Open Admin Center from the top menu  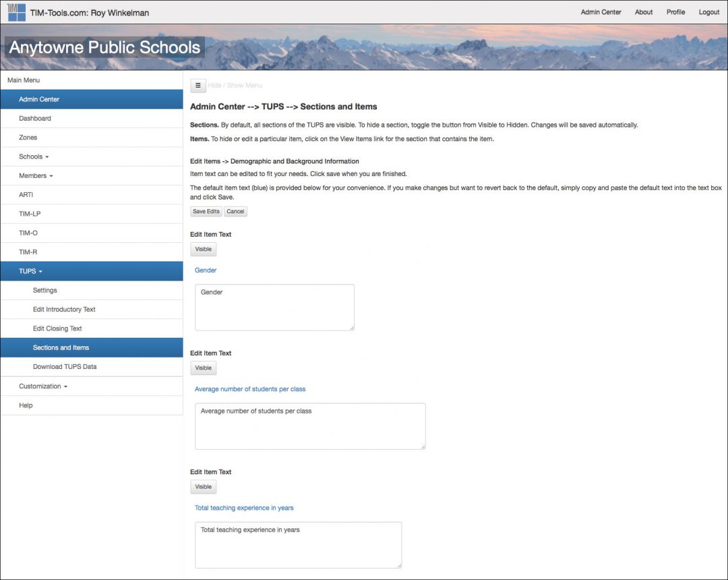click(601, 11)
